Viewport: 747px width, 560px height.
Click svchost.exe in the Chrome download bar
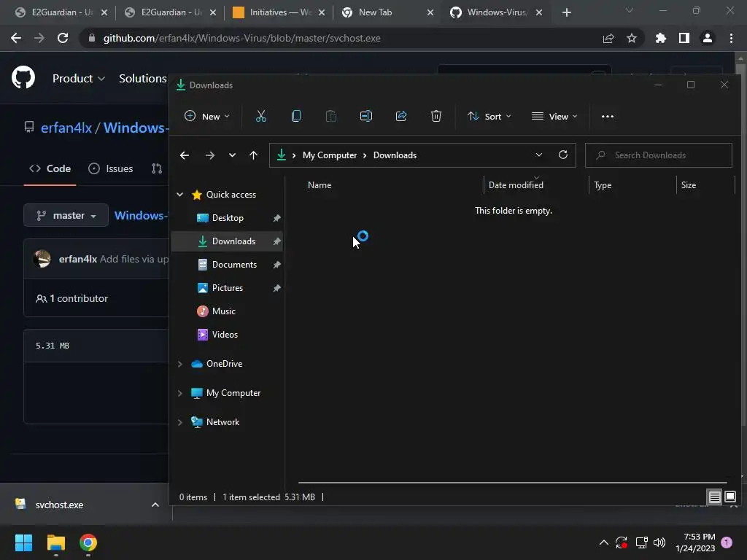click(59, 505)
